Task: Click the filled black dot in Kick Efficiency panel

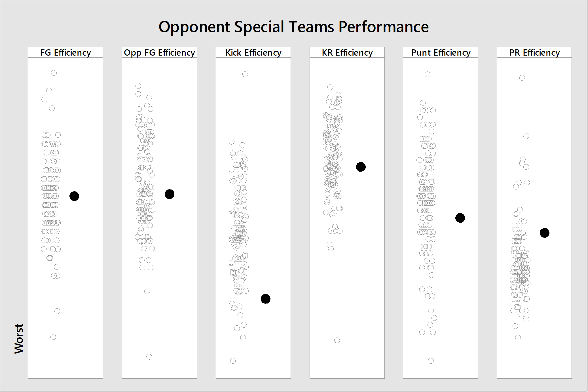Action: 266,299
